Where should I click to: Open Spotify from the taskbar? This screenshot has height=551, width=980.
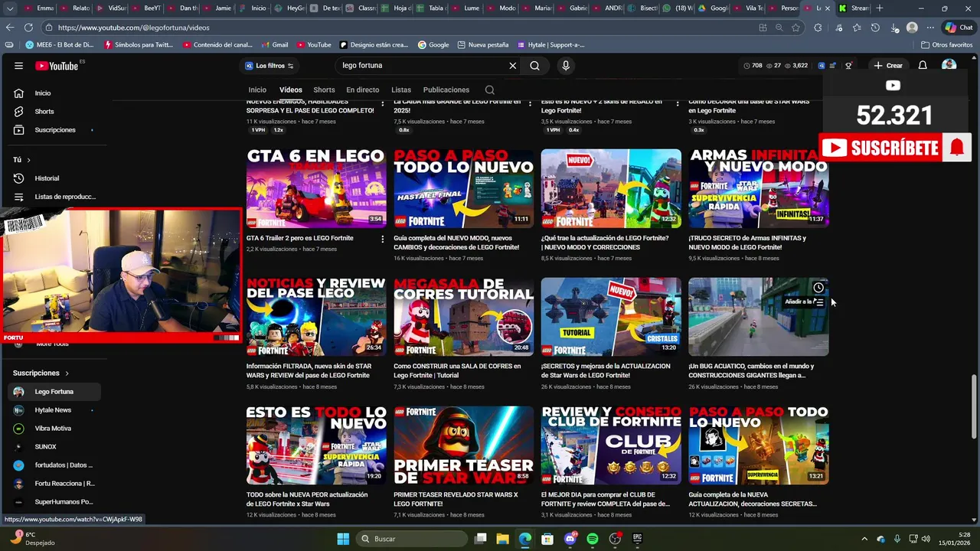pos(592,539)
